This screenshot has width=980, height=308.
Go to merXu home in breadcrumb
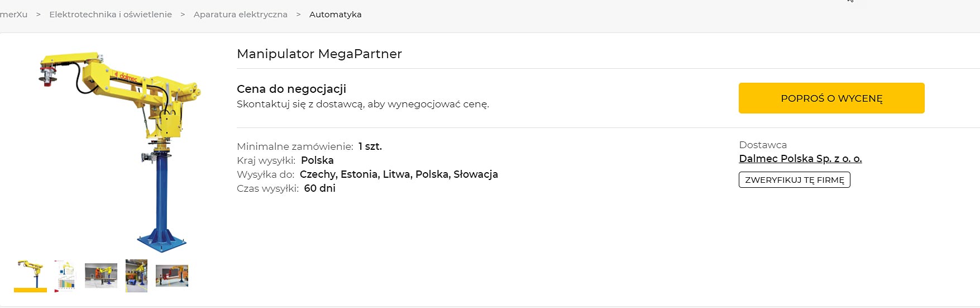pos(13,15)
